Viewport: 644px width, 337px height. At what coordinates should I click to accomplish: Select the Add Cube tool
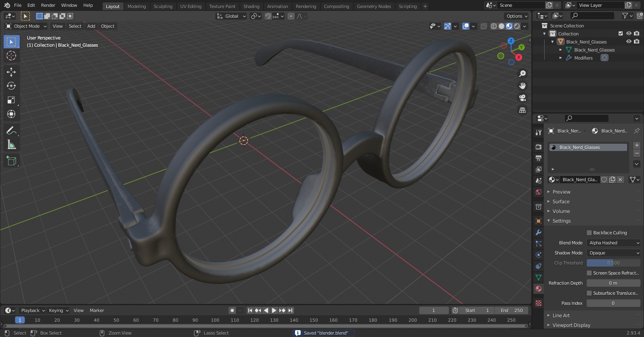click(x=11, y=161)
